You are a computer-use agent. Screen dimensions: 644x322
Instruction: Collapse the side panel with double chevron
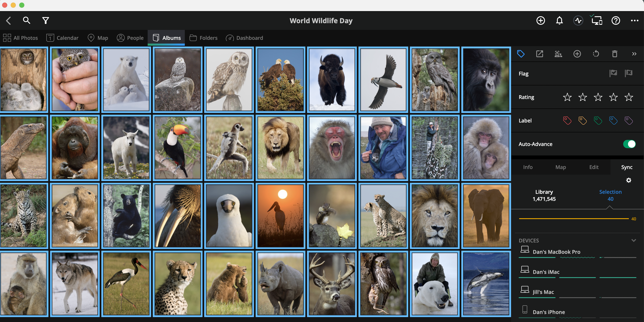(634, 54)
